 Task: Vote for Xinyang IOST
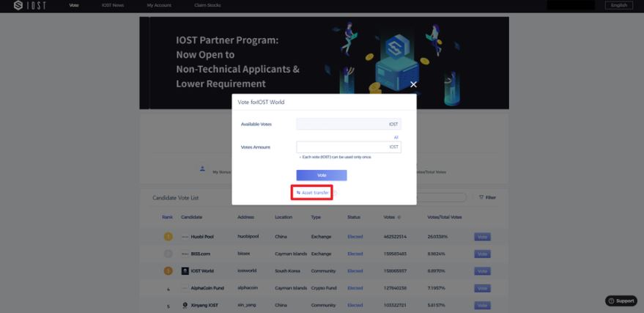(482, 306)
